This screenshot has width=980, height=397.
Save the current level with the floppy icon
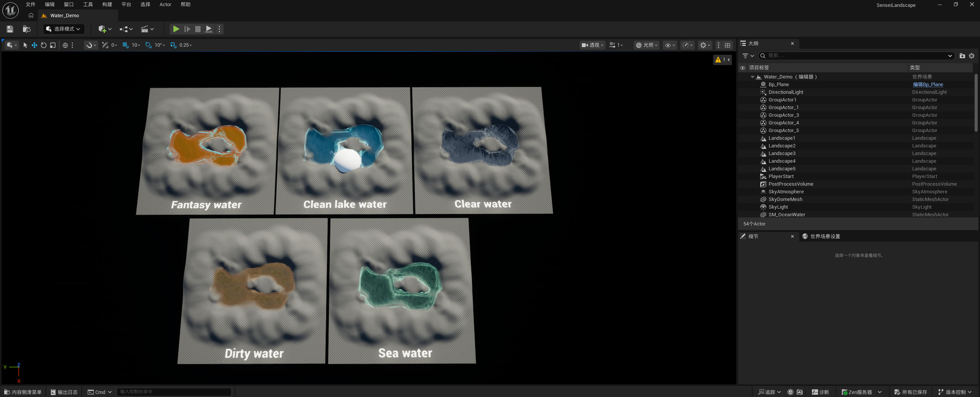tap(10, 29)
